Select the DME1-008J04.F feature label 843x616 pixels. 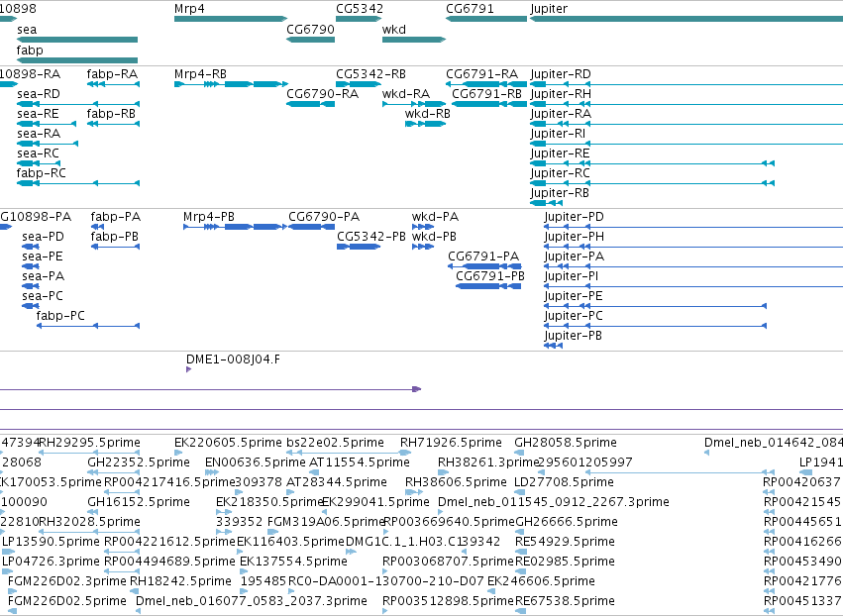(x=234, y=359)
